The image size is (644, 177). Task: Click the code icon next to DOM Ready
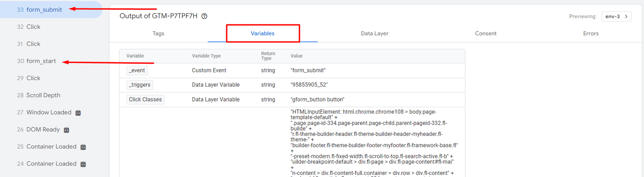(66, 130)
